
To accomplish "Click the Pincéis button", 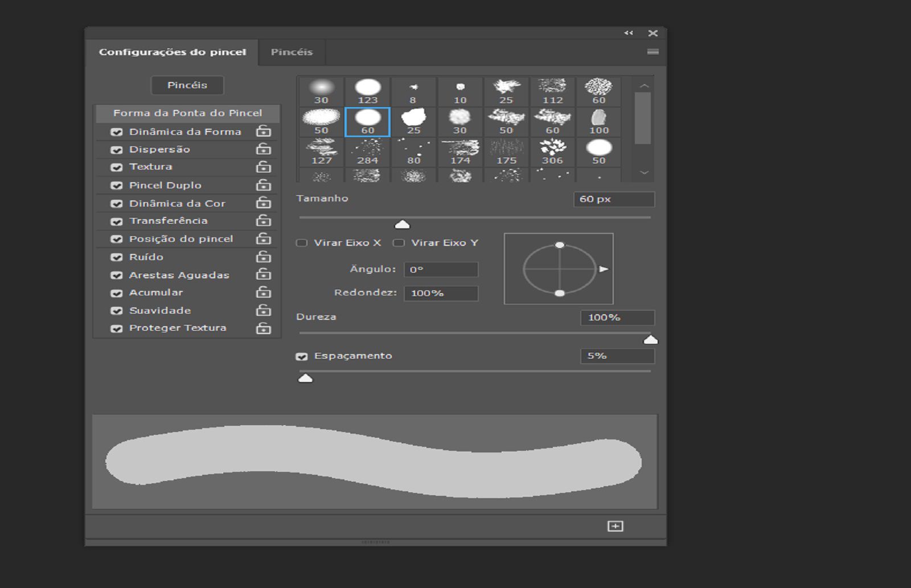I will click(187, 85).
